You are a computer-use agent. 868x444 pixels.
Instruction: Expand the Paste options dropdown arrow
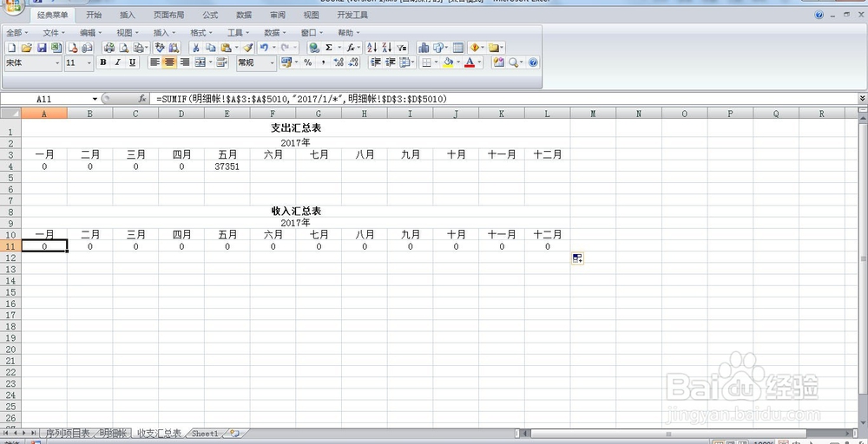point(236,48)
